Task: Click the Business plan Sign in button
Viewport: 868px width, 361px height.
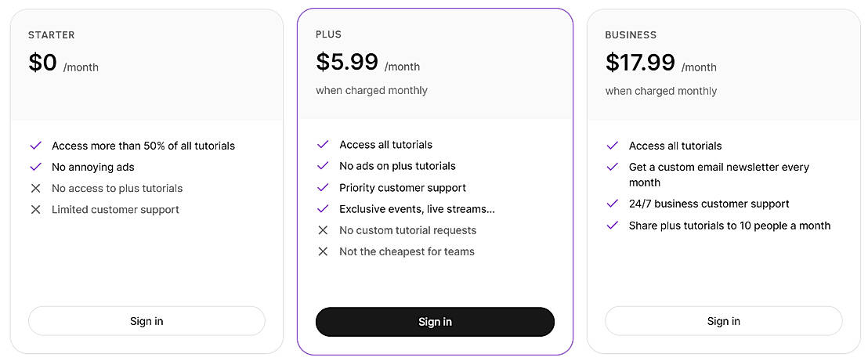Action: click(x=723, y=321)
